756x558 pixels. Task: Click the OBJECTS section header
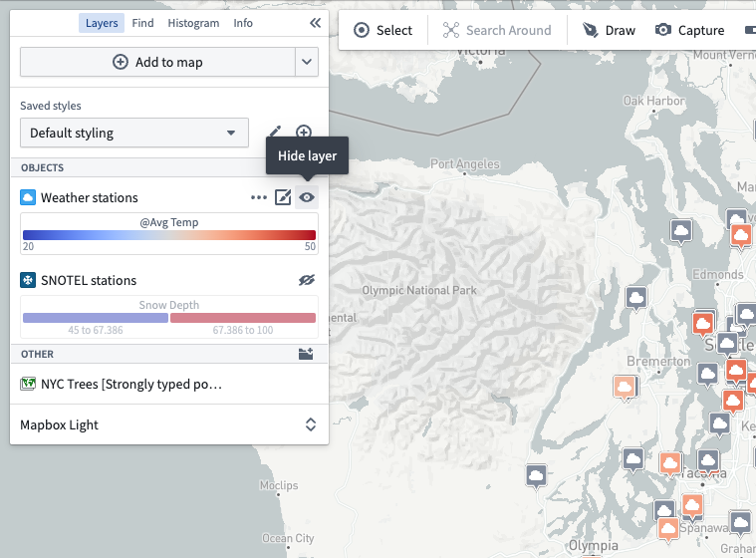point(43,167)
